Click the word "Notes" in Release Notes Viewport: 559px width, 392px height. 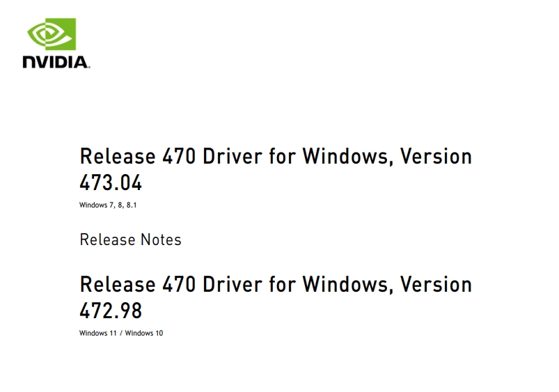pos(161,240)
